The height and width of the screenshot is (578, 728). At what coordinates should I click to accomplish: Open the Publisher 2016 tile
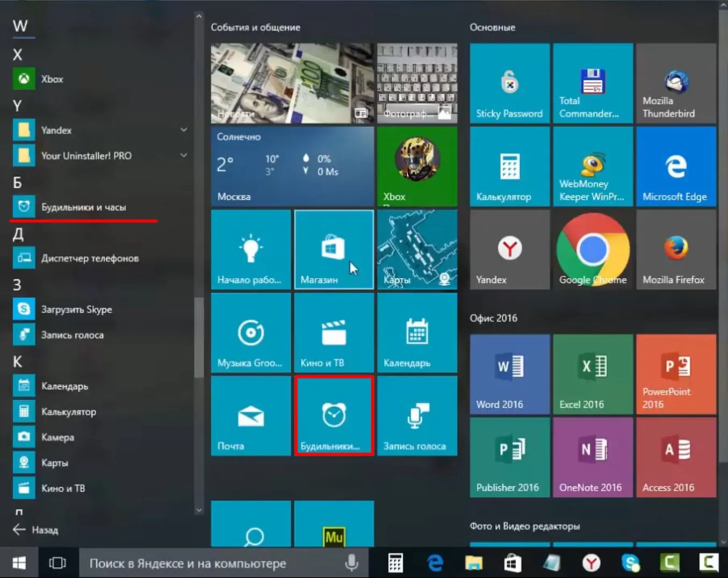click(510, 458)
